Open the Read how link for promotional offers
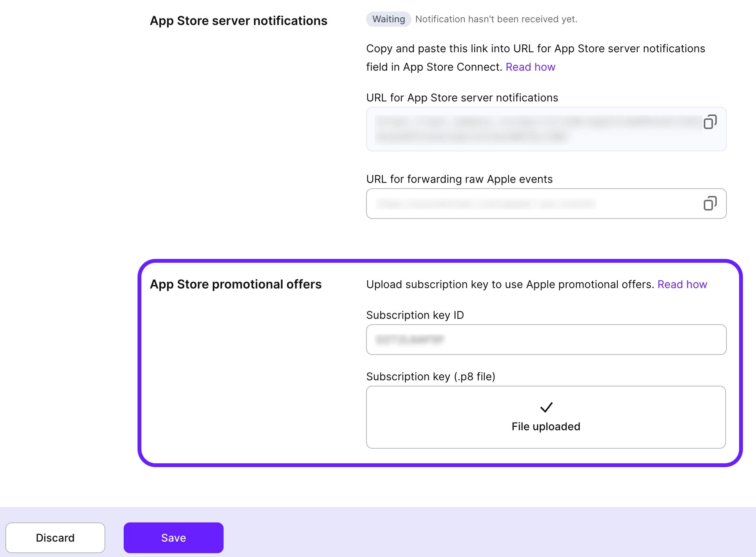 pos(682,284)
